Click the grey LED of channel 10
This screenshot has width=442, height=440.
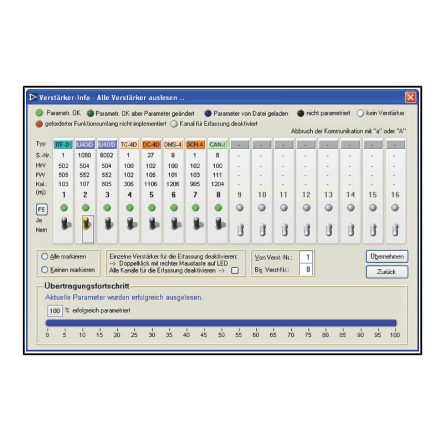click(x=262, y=208)
